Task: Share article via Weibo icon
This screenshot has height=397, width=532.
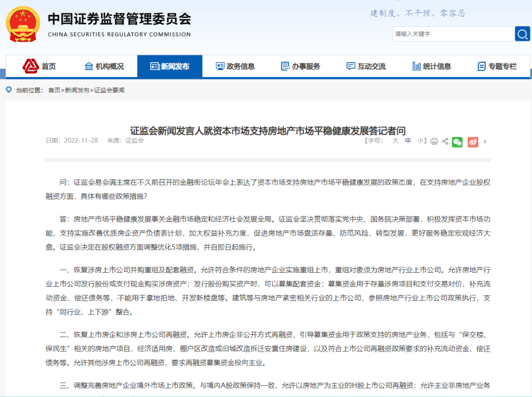Action: pos(473,142)
